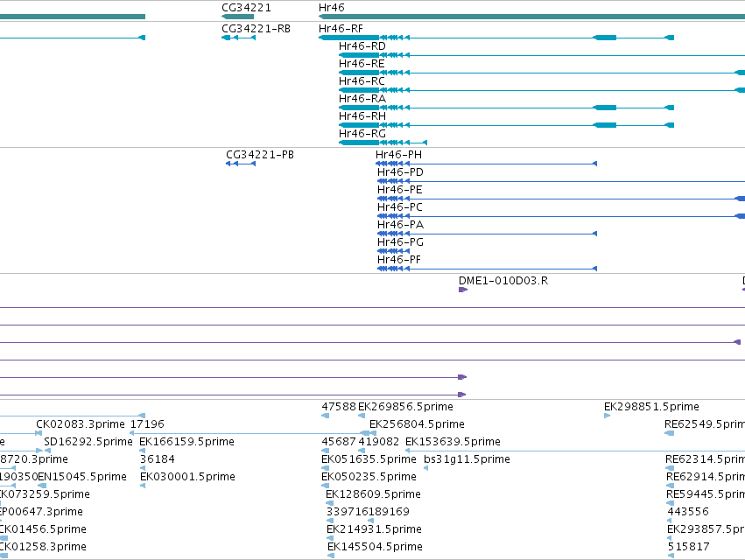
Task: Pick the Hr46-PC protein label
Action: (x=399, y=207)
